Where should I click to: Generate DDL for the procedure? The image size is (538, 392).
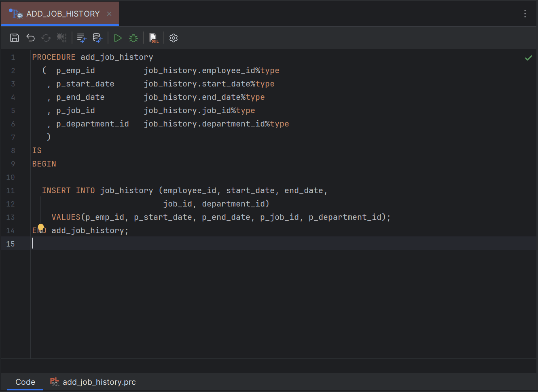tap(153, 38)
